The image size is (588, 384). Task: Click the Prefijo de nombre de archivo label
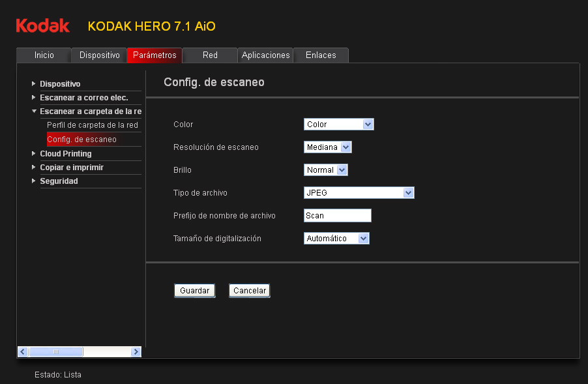pyautogui.click(x=224, y=216)
